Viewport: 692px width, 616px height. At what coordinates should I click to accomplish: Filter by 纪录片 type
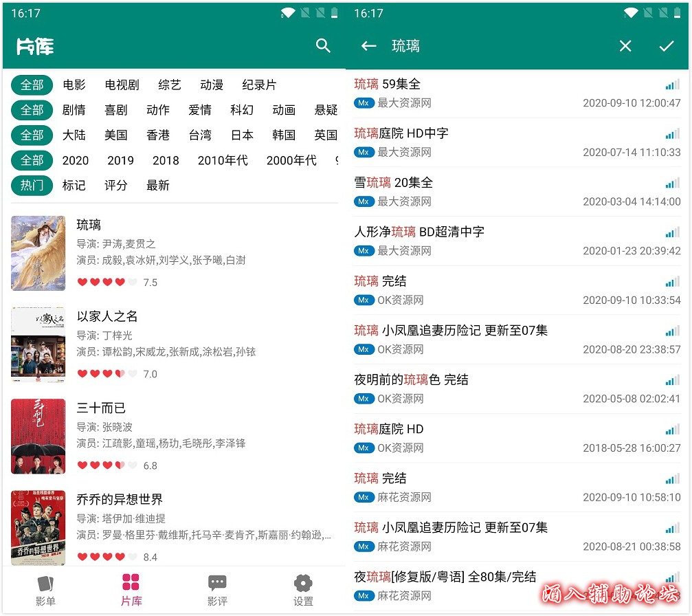pyautogui.click(x=259, y=85)
